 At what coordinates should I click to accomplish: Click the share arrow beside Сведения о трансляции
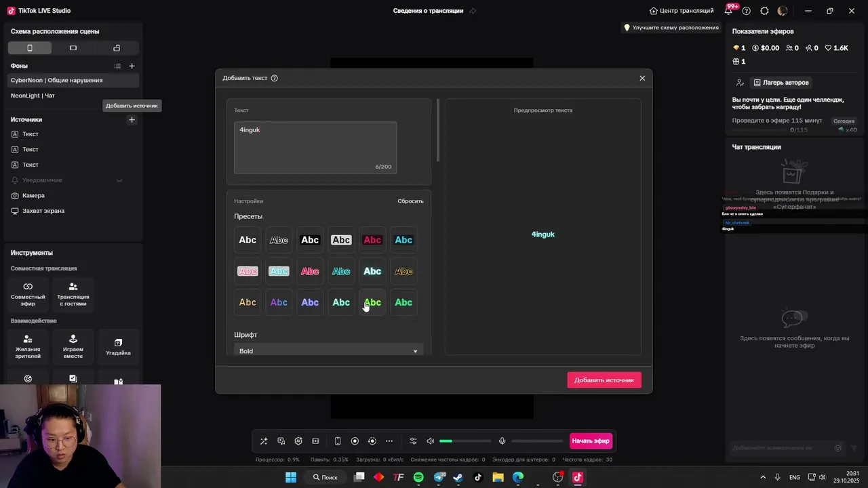point(473,11)
